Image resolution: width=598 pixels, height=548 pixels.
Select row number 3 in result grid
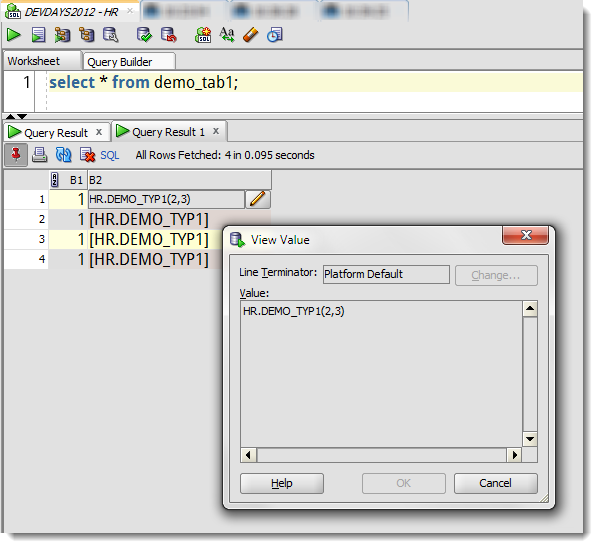point(26,239)
